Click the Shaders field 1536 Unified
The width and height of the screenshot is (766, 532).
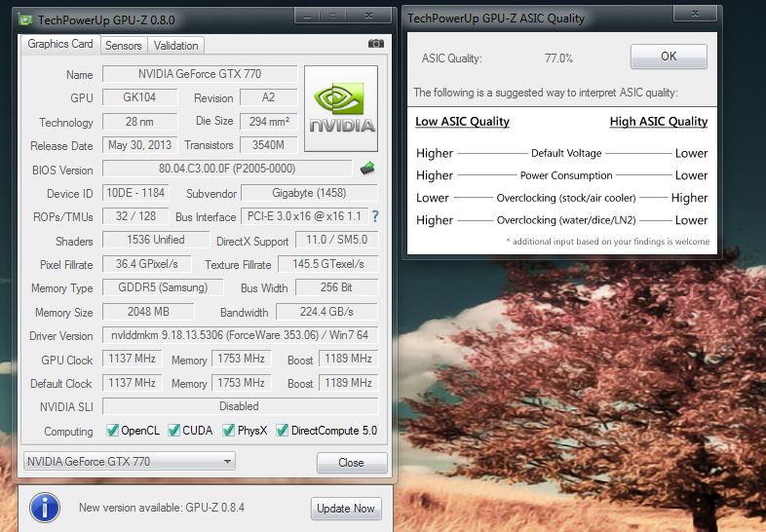click(156, 240)
